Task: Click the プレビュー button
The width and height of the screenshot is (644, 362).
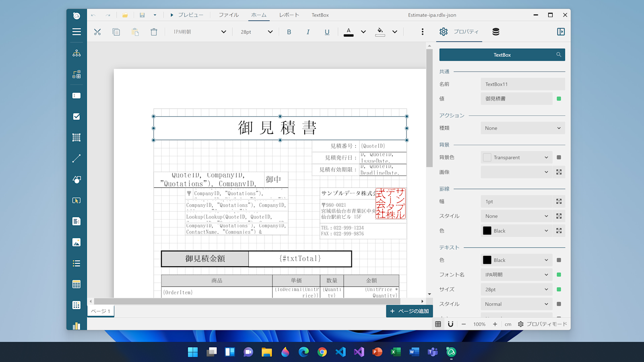Action: [186, 15]
